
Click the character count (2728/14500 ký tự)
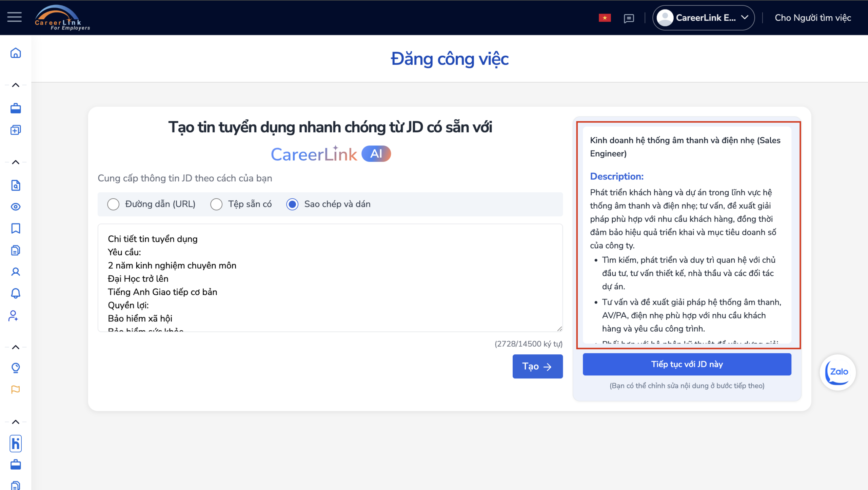pos(528,344)
